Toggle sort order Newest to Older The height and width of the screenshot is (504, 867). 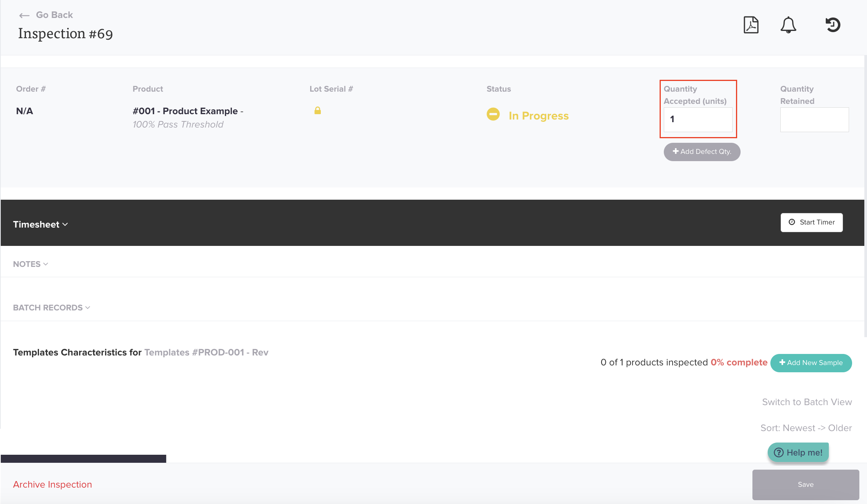[x=806, y=428]
